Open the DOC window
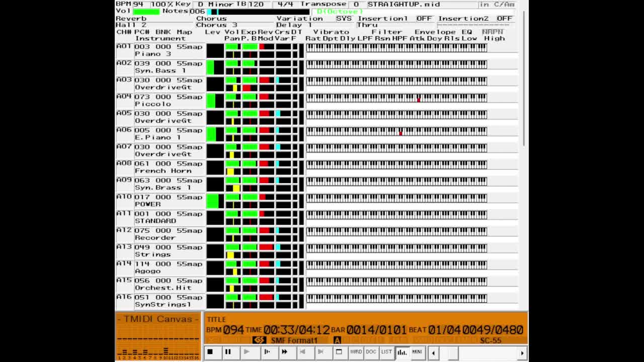This screenshot has height=362, width=644. click(371, 352)
